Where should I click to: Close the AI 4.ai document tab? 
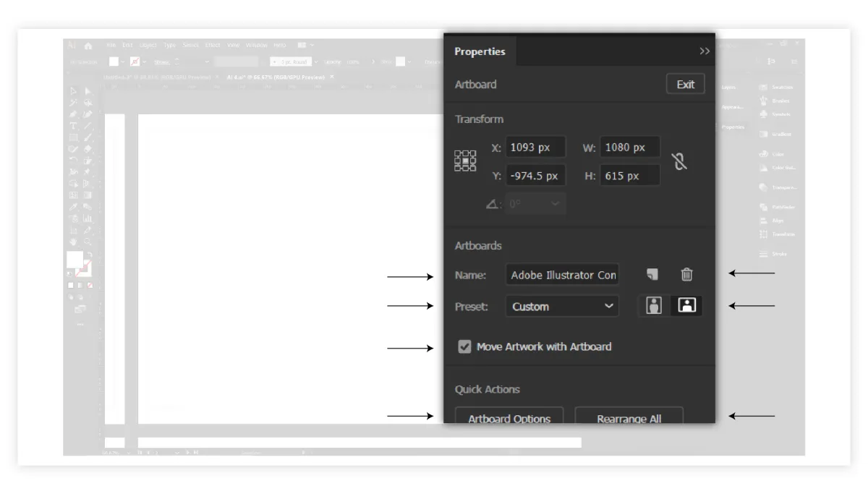(x=332, y=77)
